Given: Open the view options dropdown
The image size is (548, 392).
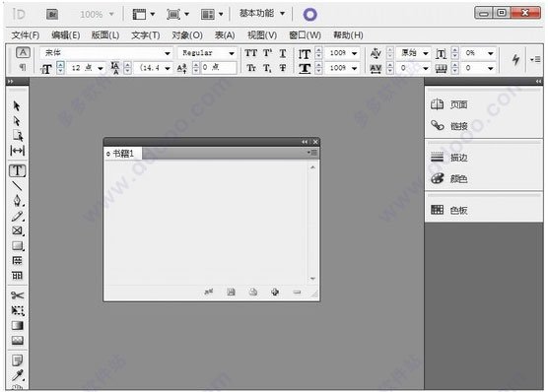Looking at the screenshot, I should (143, 15).
